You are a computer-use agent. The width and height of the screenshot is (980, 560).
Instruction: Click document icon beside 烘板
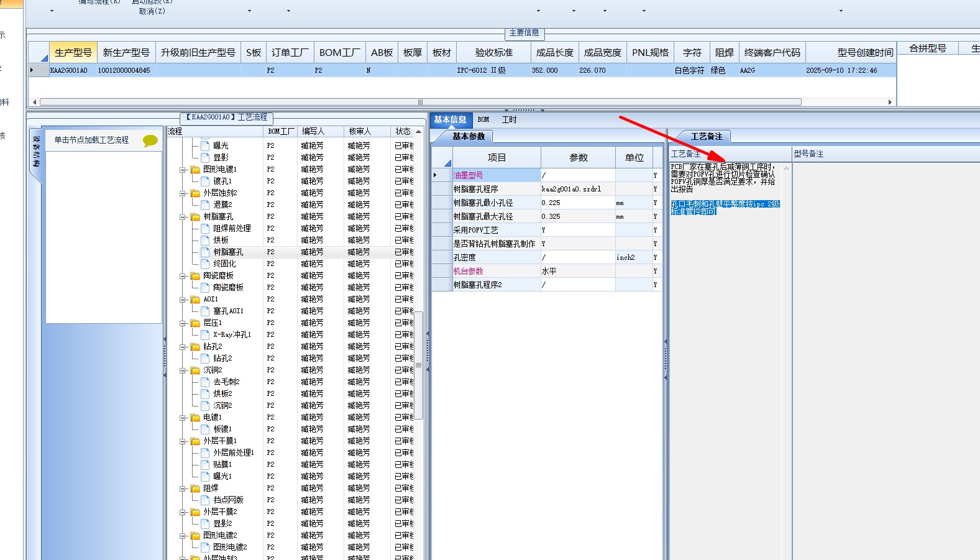tap(205, 240)
